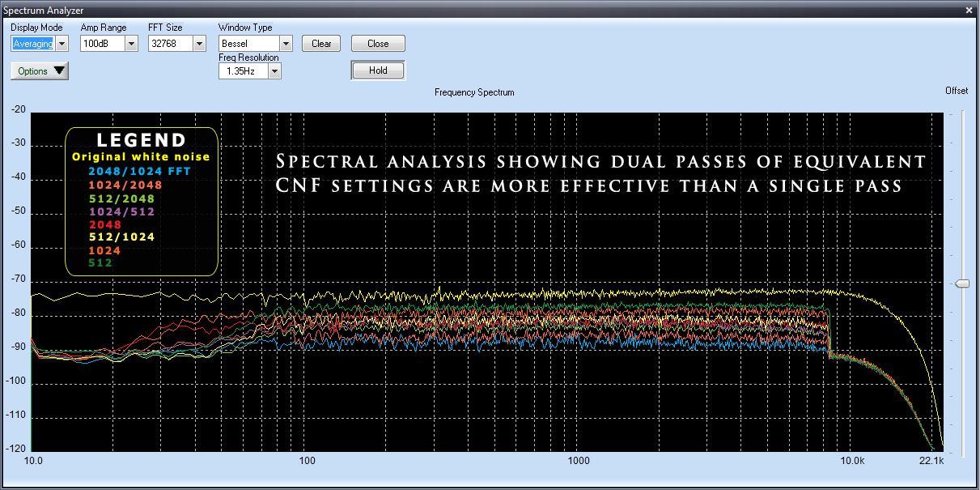Click the '-120' amplitude axis label
980x490 pixels.
pos(15,449)
